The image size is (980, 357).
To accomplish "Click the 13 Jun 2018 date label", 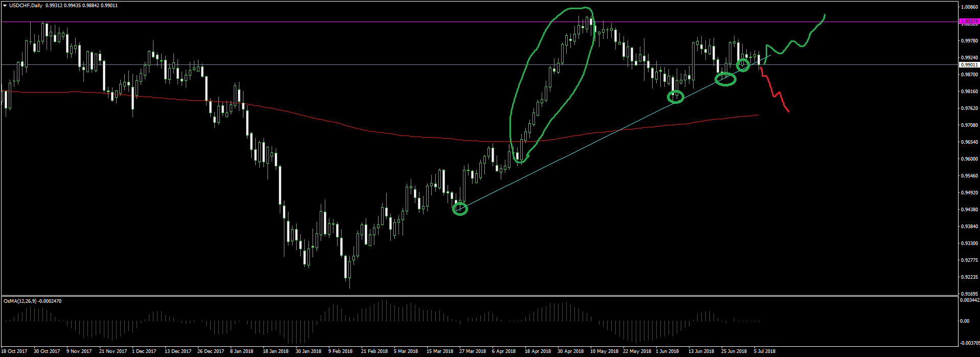I will 701,351.
